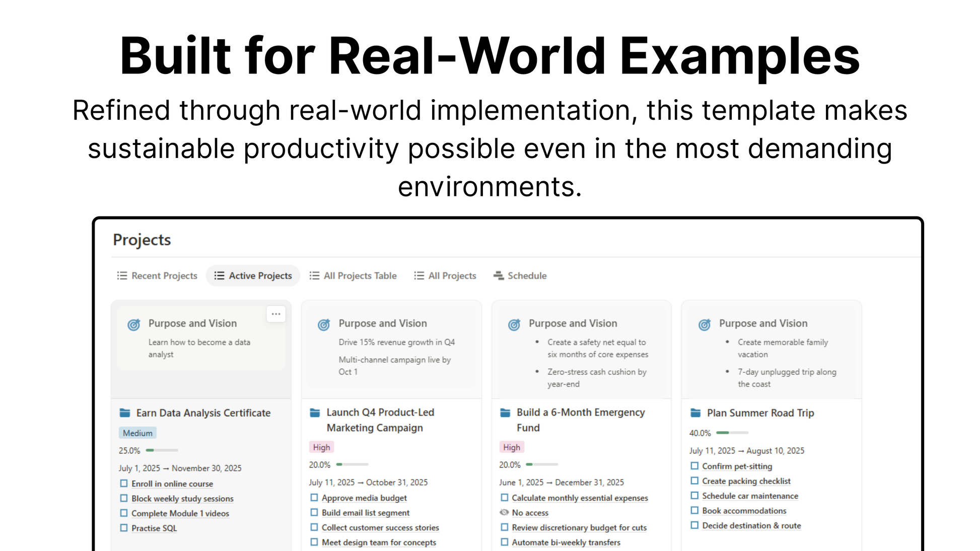This screenshot has height=551, width=980.
Task: Mark Confirm pet-sitting as done
Action: tap(694, 466)
